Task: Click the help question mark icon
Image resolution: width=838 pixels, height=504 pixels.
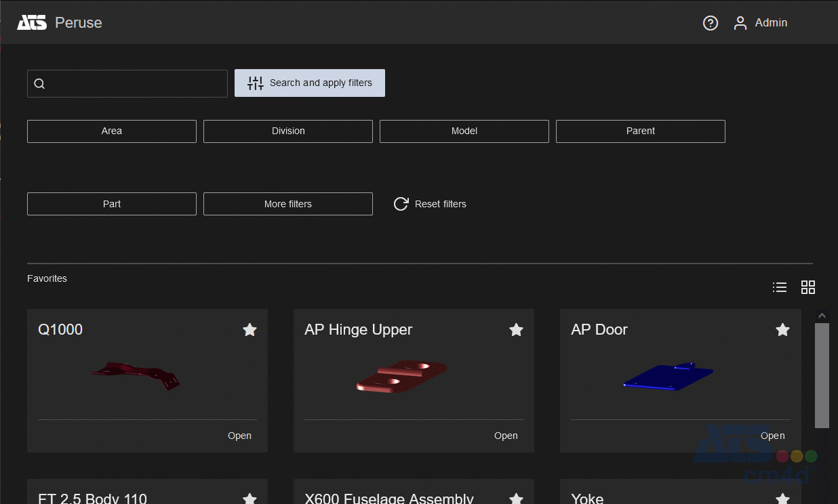Action: [x=710, y=23]
